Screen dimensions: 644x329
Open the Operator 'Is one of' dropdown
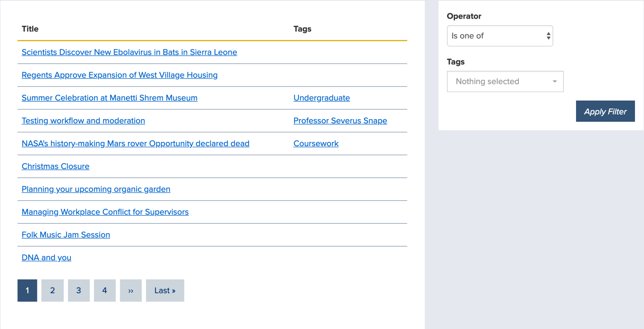coord(500,36)
